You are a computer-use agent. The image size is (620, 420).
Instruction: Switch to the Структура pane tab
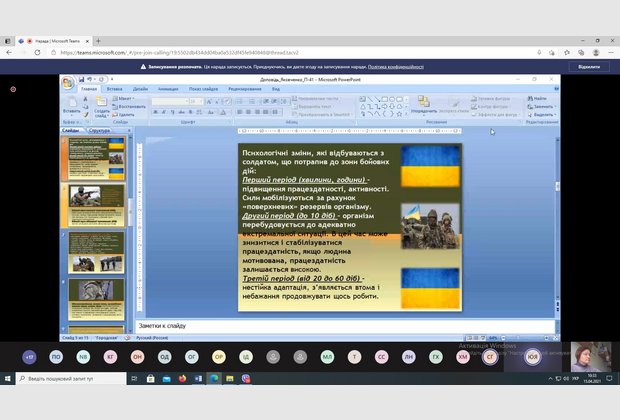99,130
